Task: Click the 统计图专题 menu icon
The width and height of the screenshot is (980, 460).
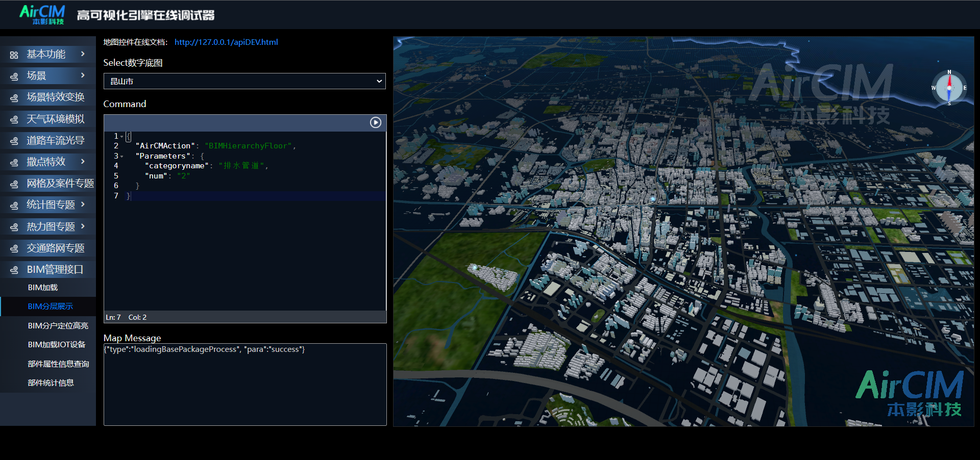Action: pyautogui.click(x=14, y=205)
